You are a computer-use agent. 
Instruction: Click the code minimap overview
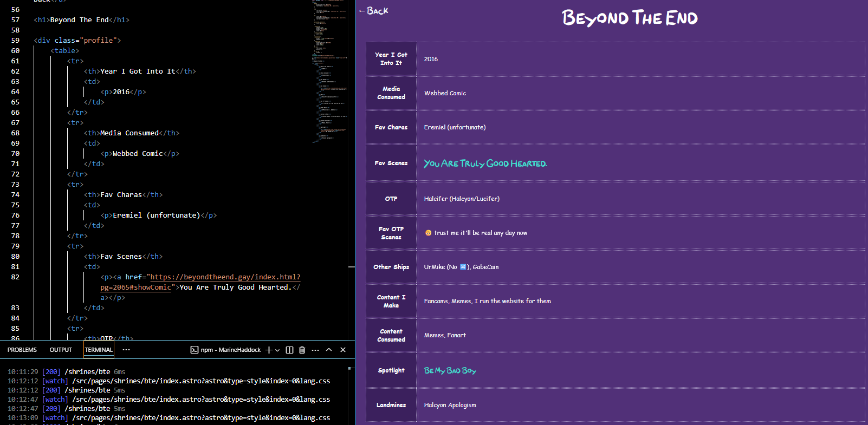pos(329,70)
